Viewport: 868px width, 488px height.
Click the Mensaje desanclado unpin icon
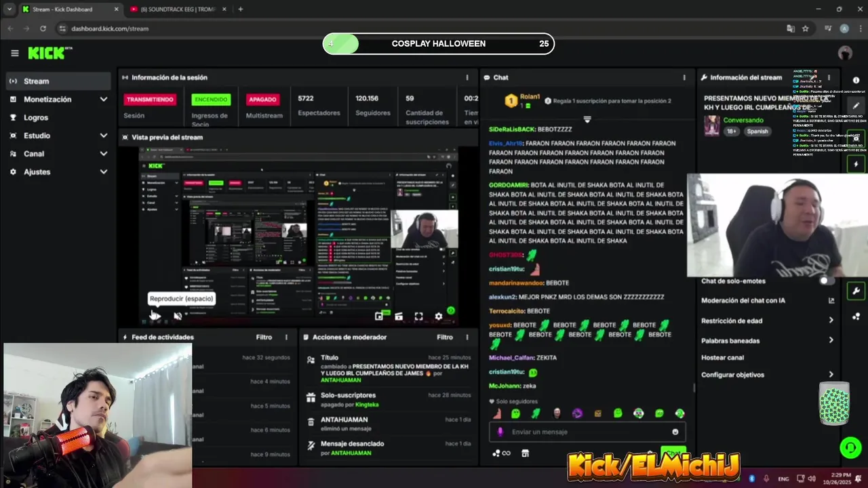coord(311,446)
